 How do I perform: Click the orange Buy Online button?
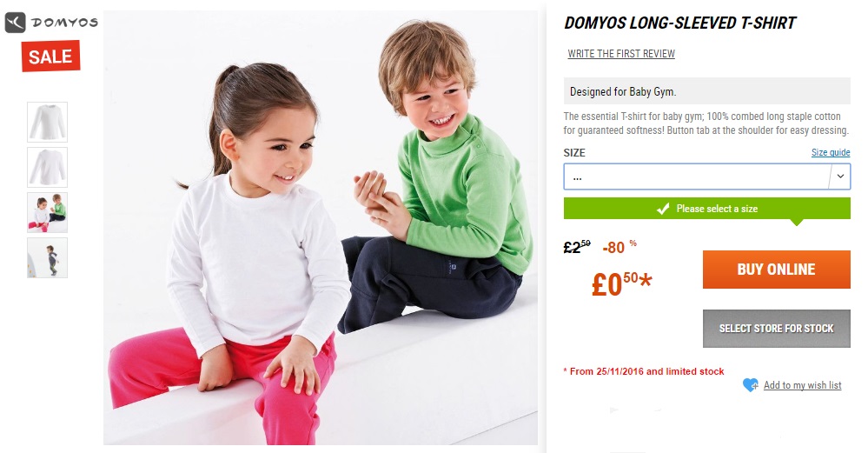click(776, 270)
